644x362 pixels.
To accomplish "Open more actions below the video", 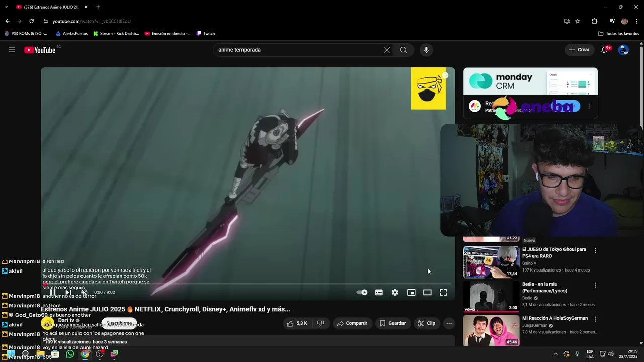I will tap(449, 323).
